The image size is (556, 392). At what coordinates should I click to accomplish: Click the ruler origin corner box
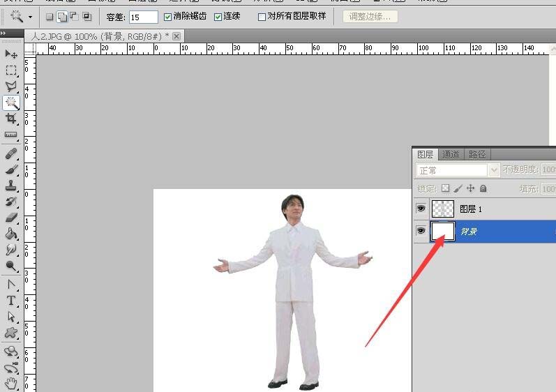pos(30,49)
